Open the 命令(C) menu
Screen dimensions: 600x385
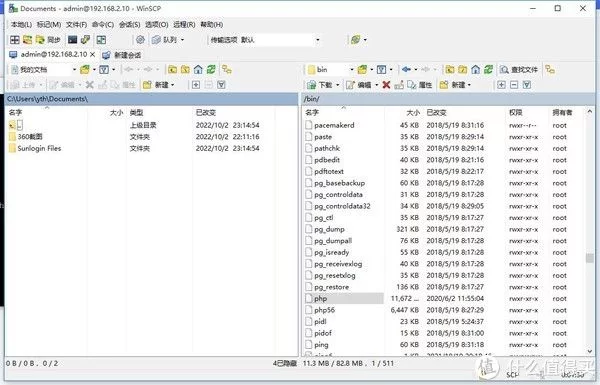click(103, 24)
